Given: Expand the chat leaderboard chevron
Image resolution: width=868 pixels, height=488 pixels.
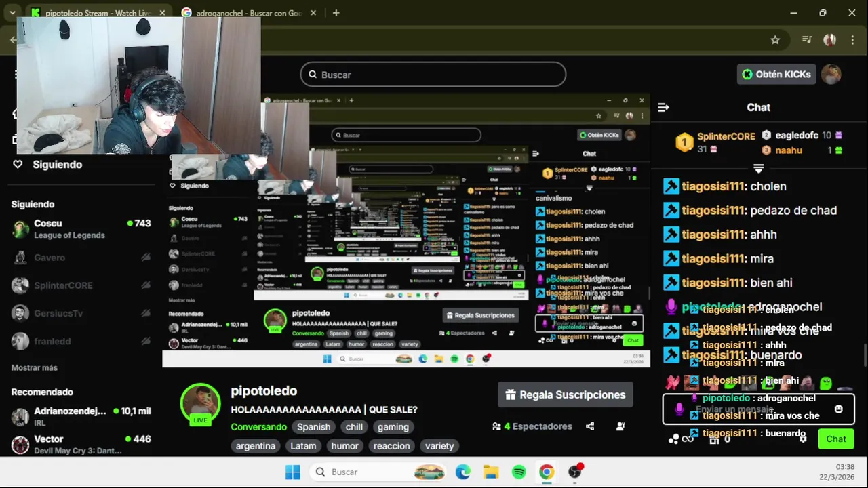Looking at the screenshot, I should (758, 168).
